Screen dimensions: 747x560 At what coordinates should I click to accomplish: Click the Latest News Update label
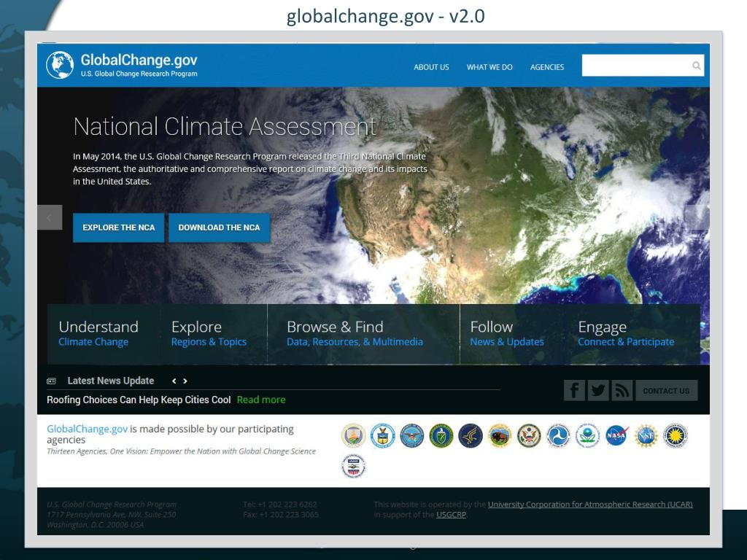pyautogui.click(x=111, y=381)
